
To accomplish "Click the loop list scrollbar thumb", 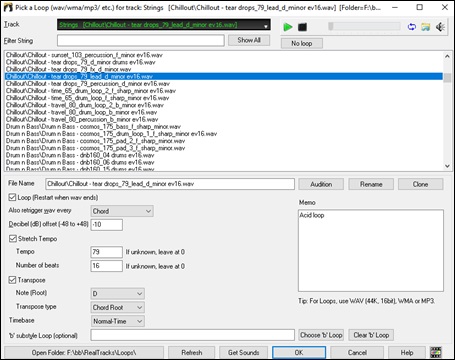I will pyautogui.click(x=447, y=78).
